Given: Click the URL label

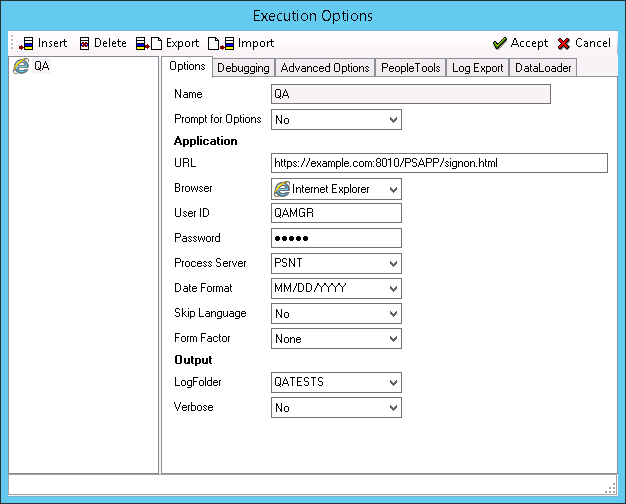Looking at the screenshot, I should (x=185, y=163).
